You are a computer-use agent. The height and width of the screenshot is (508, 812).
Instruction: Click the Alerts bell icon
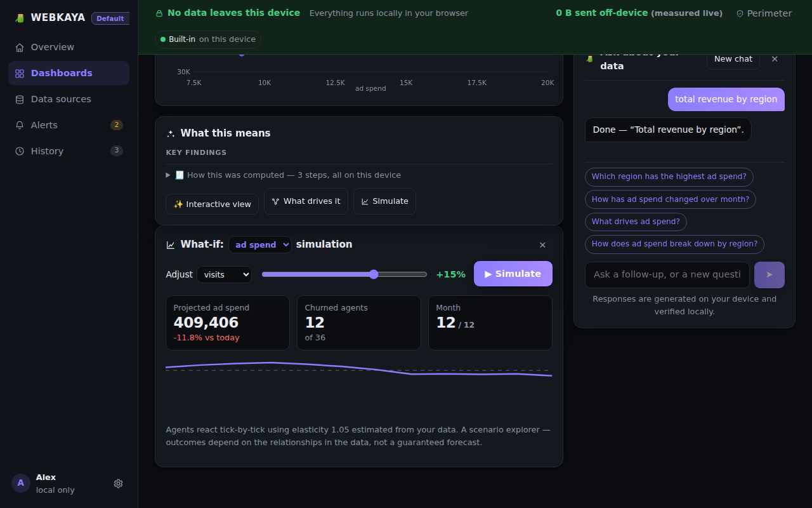click(20, 125)
